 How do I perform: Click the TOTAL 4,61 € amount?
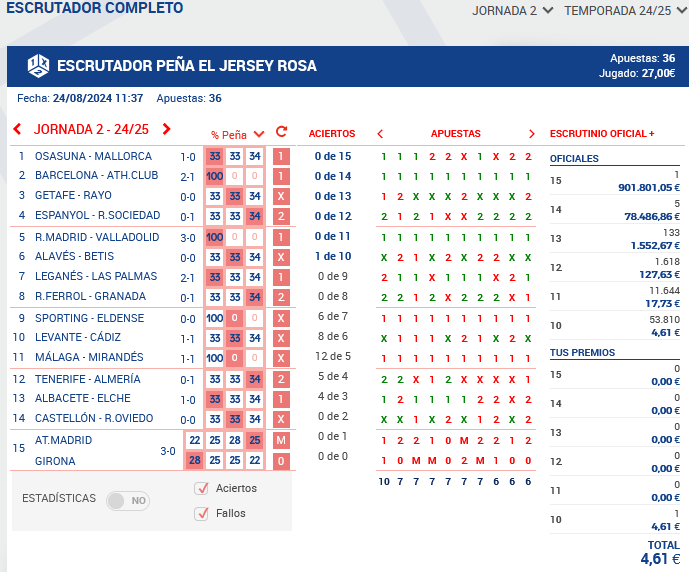click(x=660, y=559)
